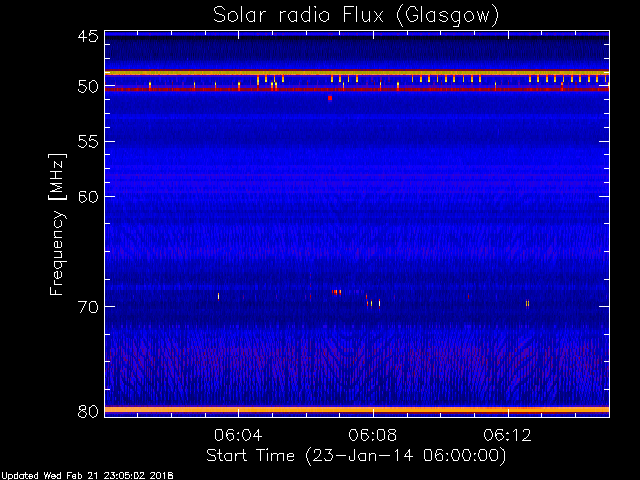This screenshot has height=480, width=640.
Task: Click the 60 frequency tick label
Action: [88, 197]
